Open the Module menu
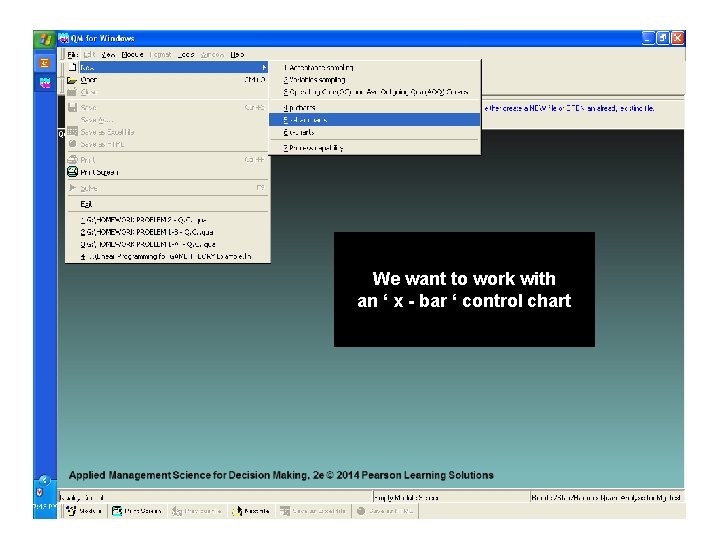 (x=132, y=55)
